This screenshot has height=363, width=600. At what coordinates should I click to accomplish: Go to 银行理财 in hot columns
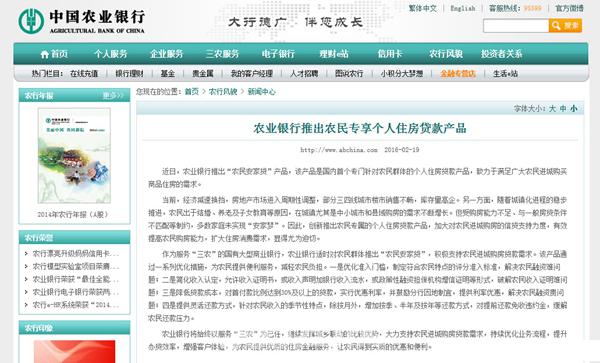129,73
